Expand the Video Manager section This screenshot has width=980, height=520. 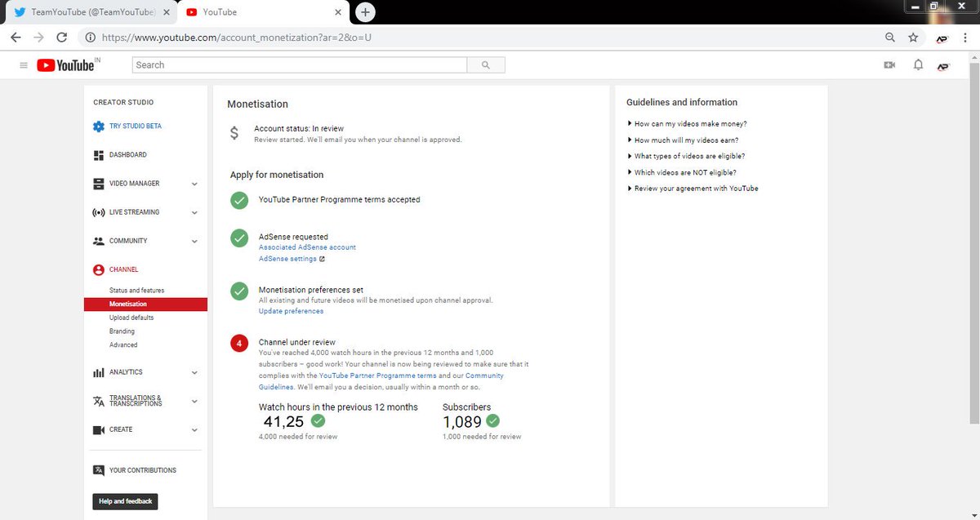(x=194, y=184)
